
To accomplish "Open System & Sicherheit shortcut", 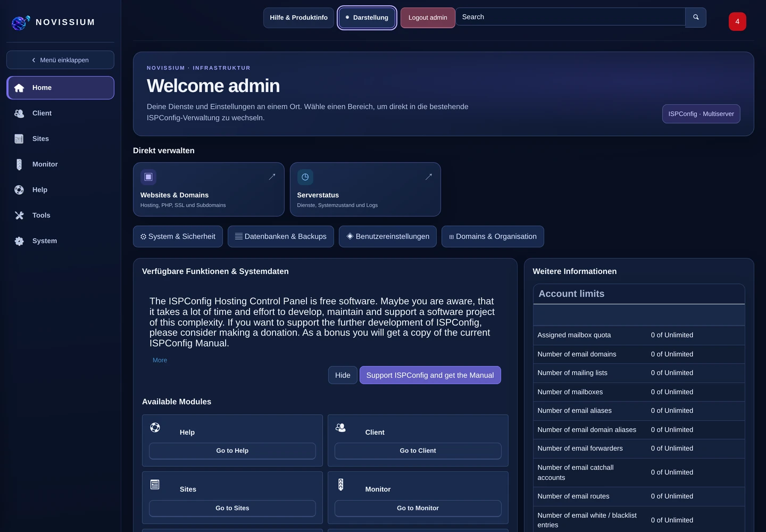I will pos(178,237).
